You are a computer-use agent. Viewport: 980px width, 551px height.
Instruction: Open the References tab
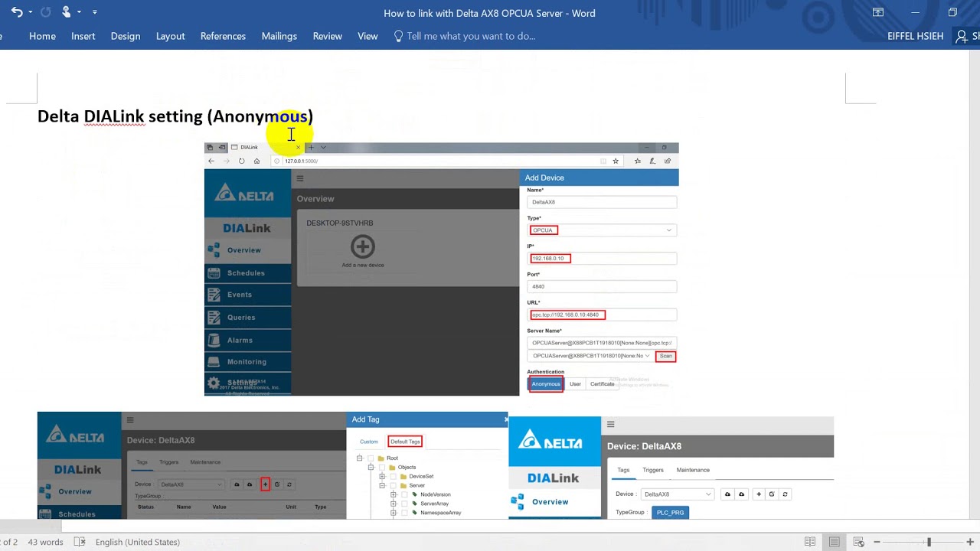tap(223, 36)
